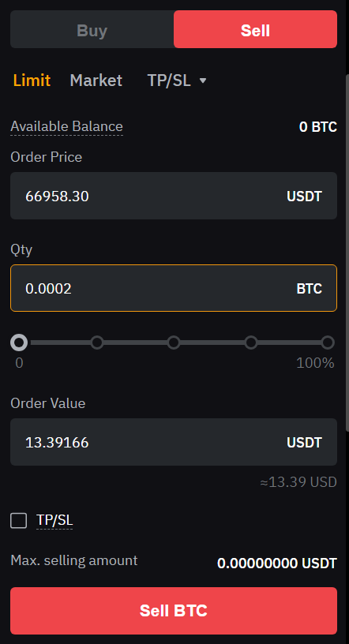Select the 100 percent slider marker

[x=328, y=343]
